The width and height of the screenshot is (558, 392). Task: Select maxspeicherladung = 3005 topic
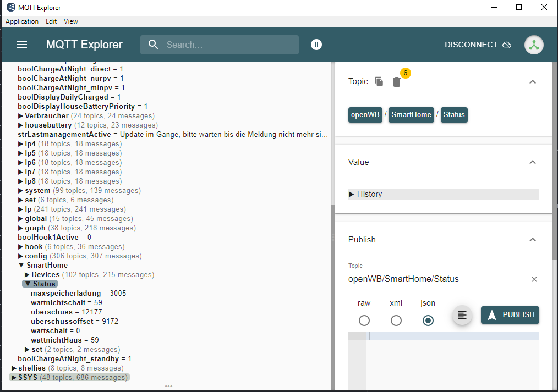coord(78,293)
